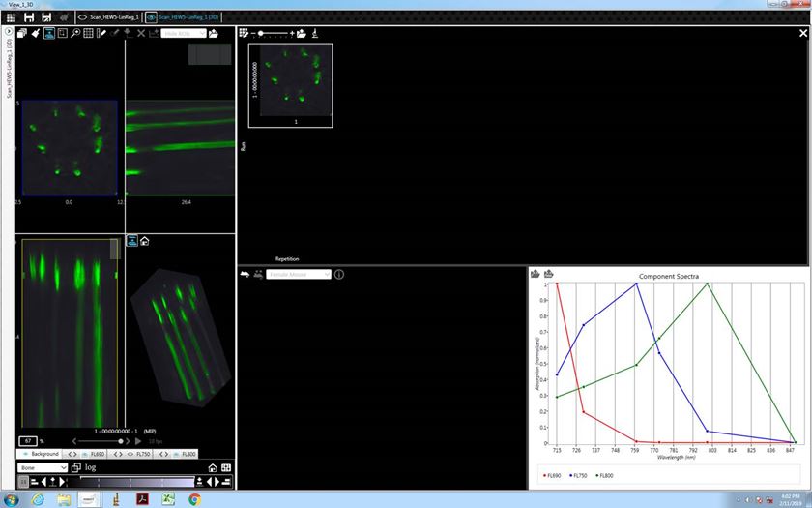Select the magnifier zoom tool

click(75, 33)
